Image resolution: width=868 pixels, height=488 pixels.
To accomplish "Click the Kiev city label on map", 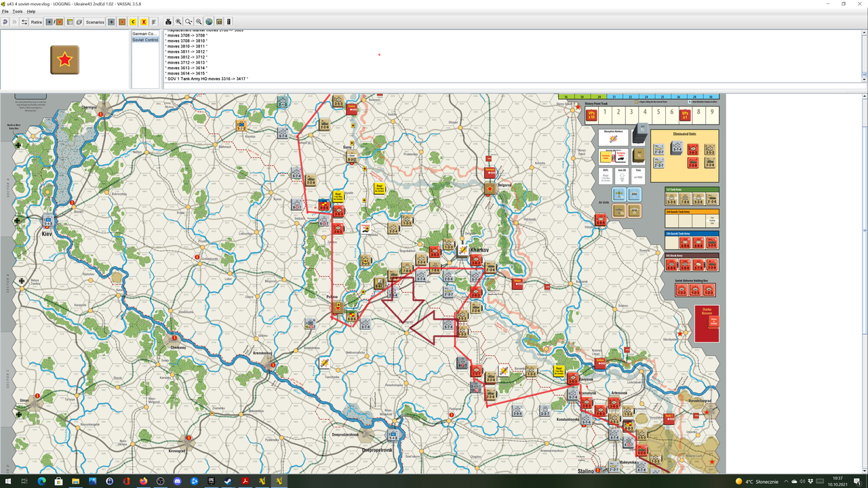I will 47,234.
